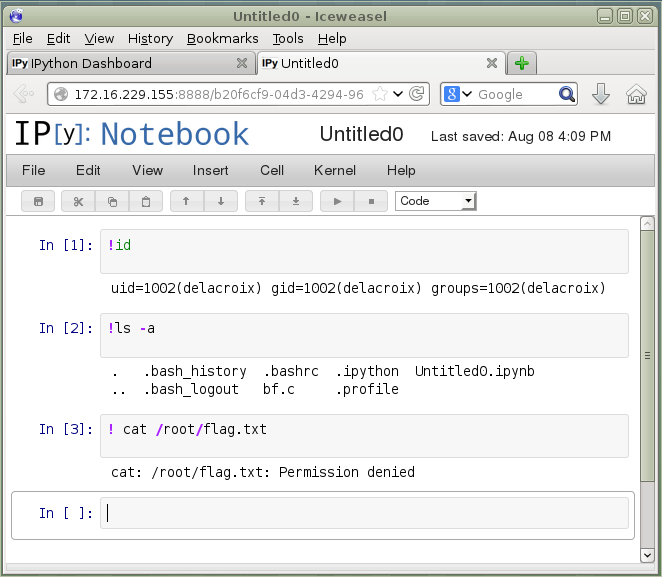Click 'bf.c' in the ls output
The width and height of the screenshot is (662, 577).
(x=279, y=389)
